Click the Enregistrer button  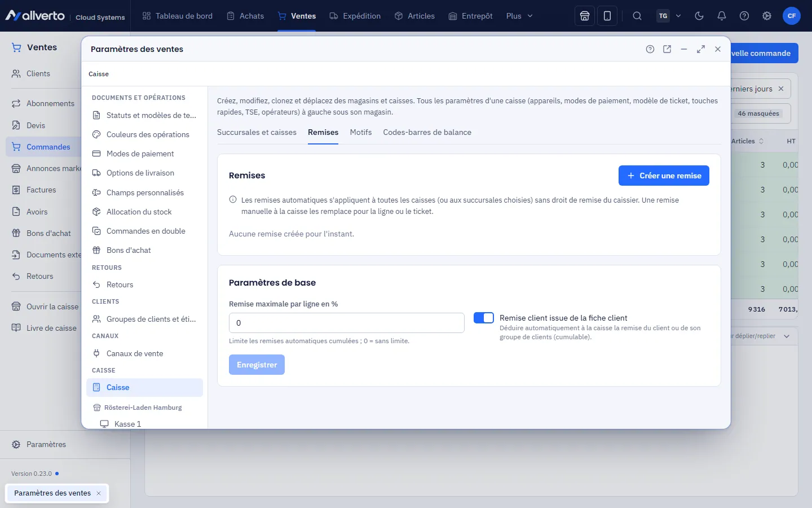[x=257, y=365]
